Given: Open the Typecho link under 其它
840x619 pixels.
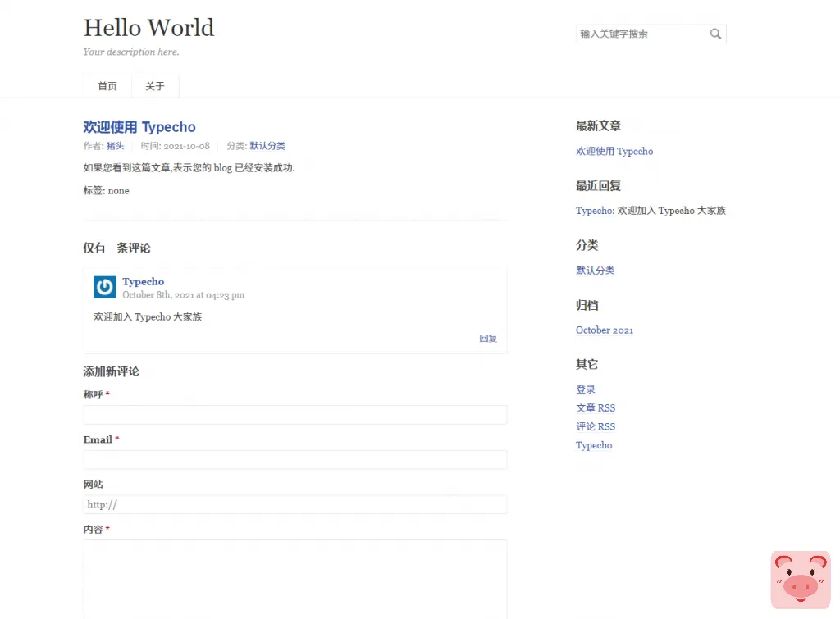Looking at the screenshot, I should click(594, 445).
